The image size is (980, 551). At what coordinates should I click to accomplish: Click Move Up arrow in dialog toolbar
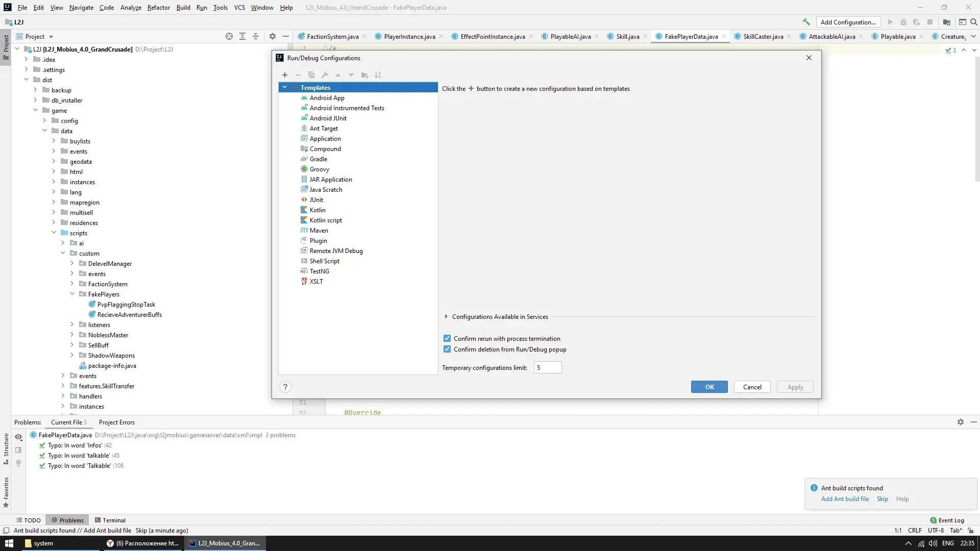coord(338,75)
